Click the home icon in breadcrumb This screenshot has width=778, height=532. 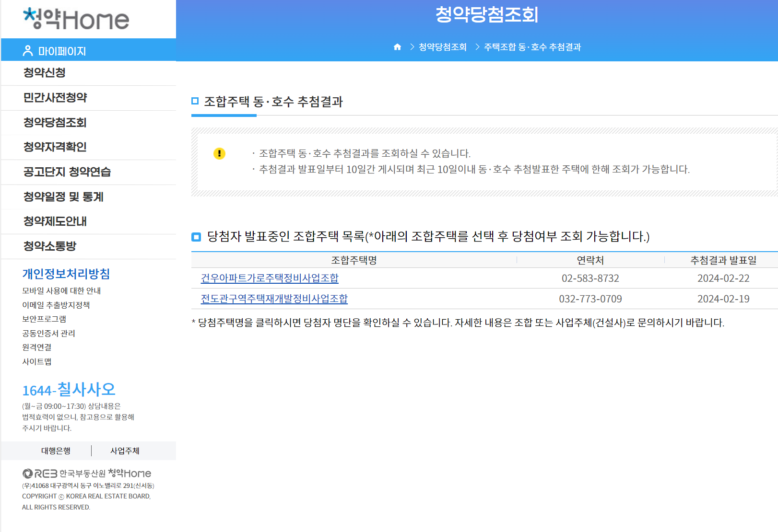click(x=397, y=47)
